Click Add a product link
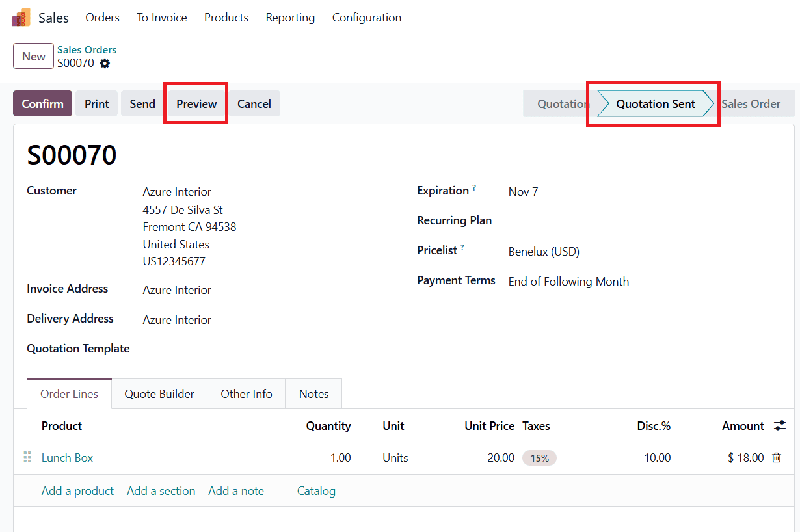 point(77,491)
